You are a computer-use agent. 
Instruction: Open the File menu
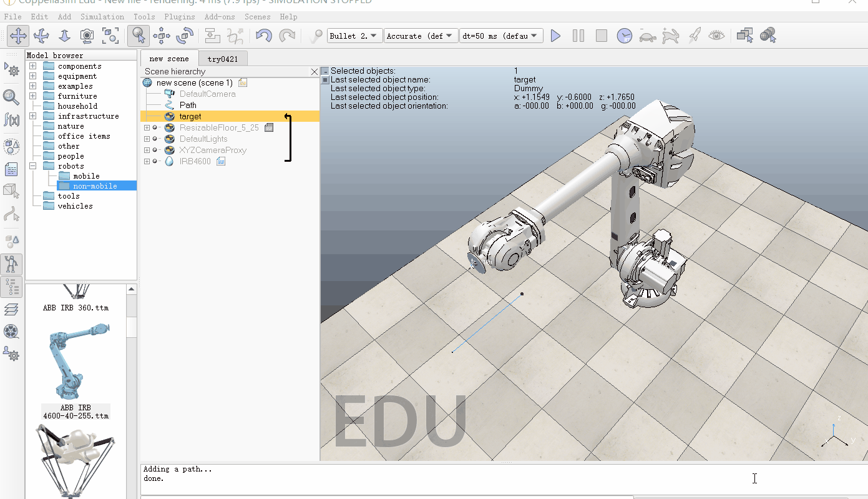(x=12, y=17)
